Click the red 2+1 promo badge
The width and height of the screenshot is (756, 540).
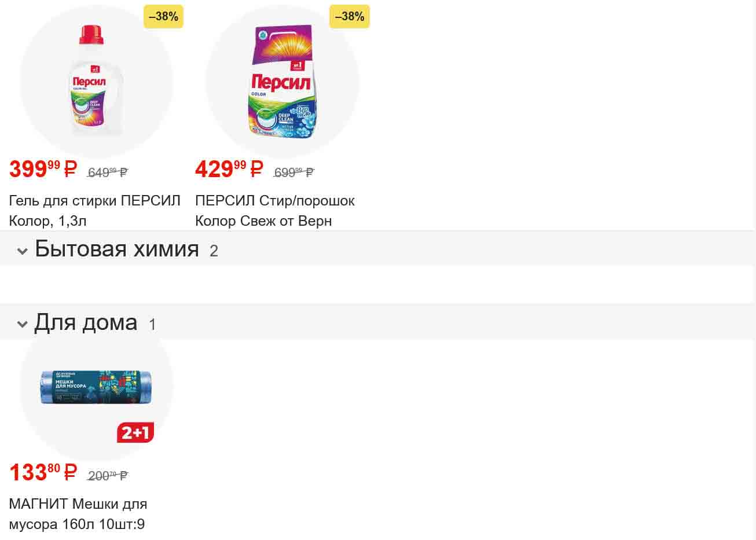(135, 432)
